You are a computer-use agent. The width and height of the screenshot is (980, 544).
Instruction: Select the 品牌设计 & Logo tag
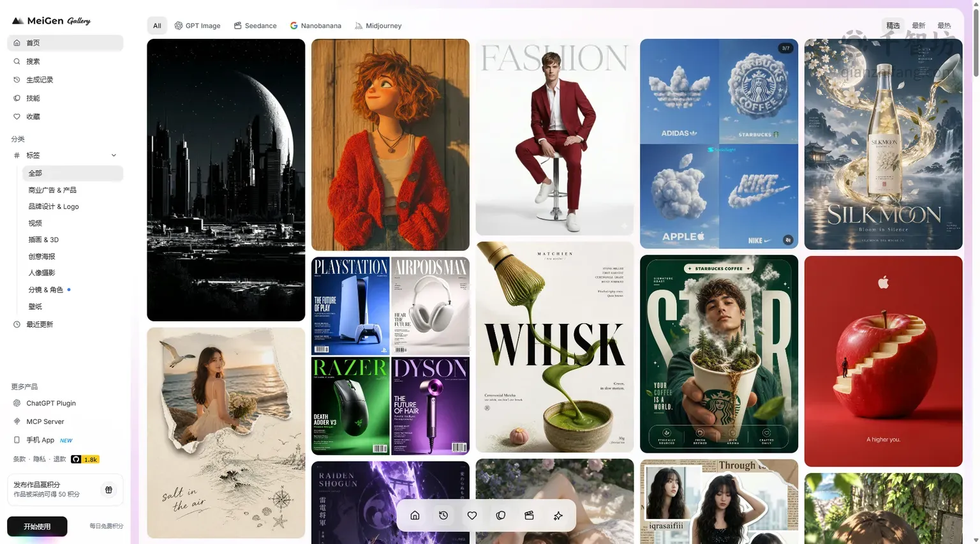(73, 206)
